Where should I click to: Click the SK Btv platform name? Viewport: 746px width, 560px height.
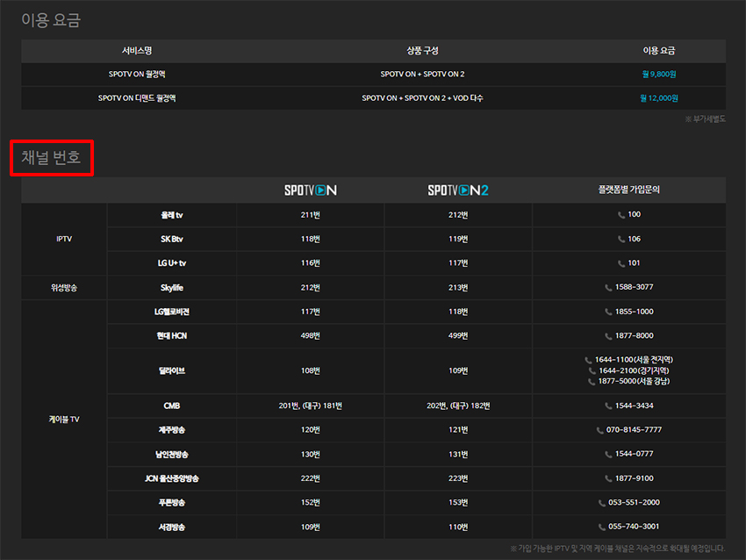[172, 240]
